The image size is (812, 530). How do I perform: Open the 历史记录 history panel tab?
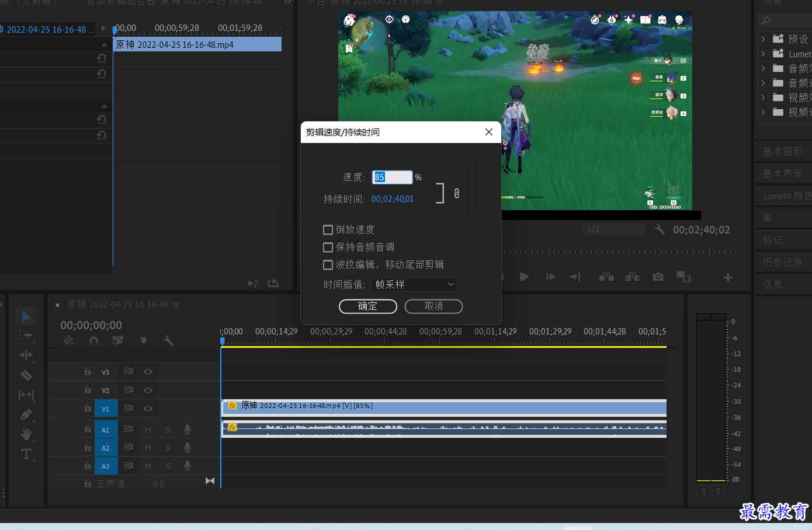(x=782, y=263)
